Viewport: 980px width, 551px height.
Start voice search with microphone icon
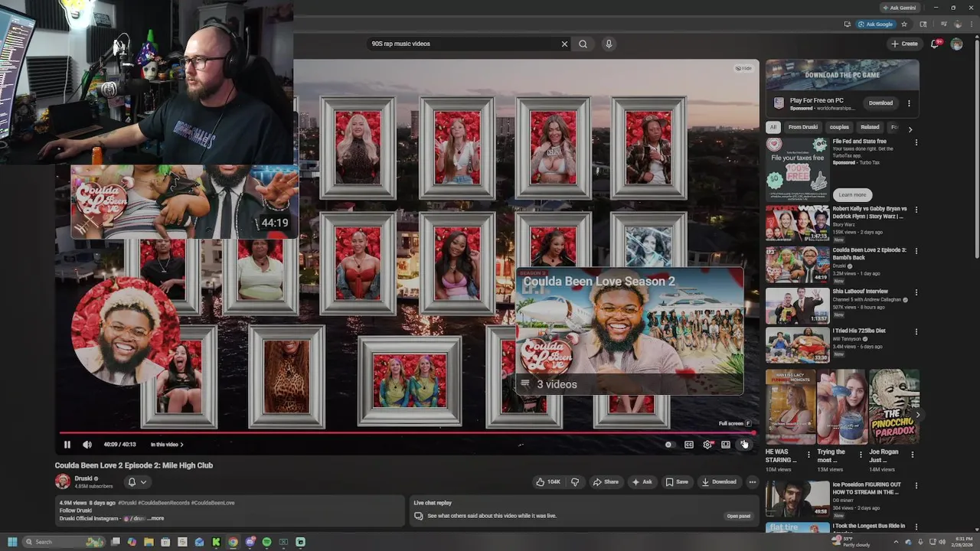(x=609, y=44)
